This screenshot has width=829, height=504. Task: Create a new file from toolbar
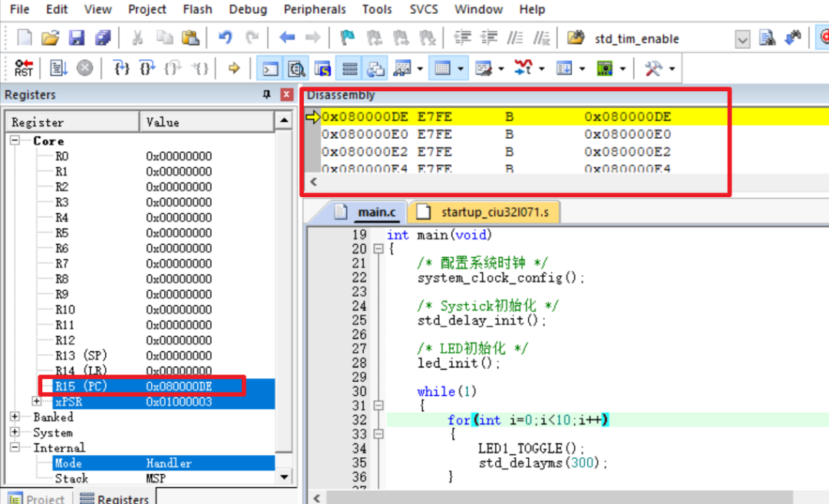[x=24, y=38]
